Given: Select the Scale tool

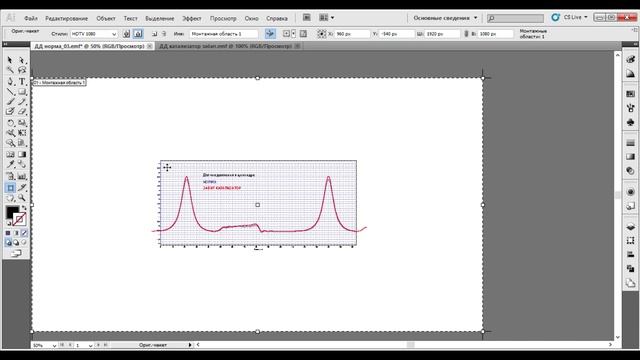Looking at the screenshot, I should [22, 122].
